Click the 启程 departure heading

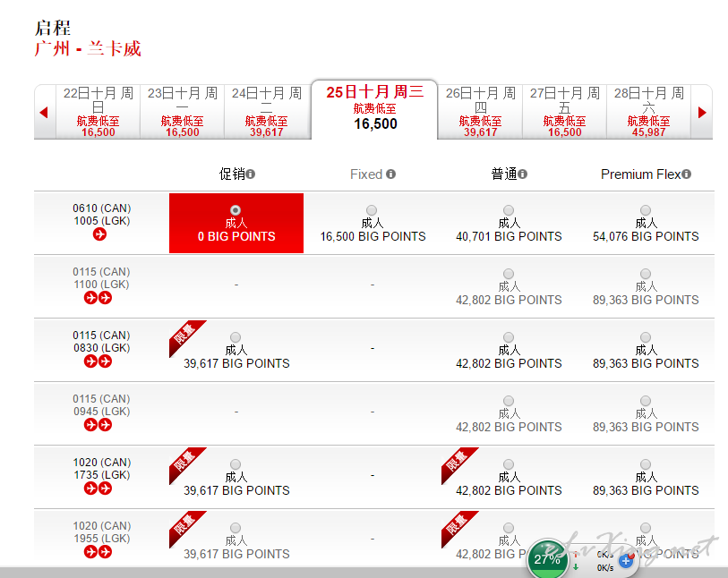[53, 28]
